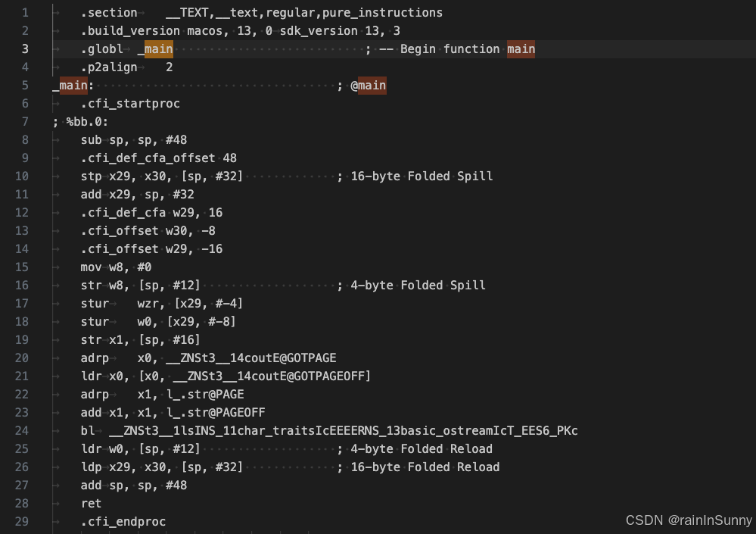Click the .cfi_endproc directive
Viewport: 756px width, 534px height.
pos(123,521)
